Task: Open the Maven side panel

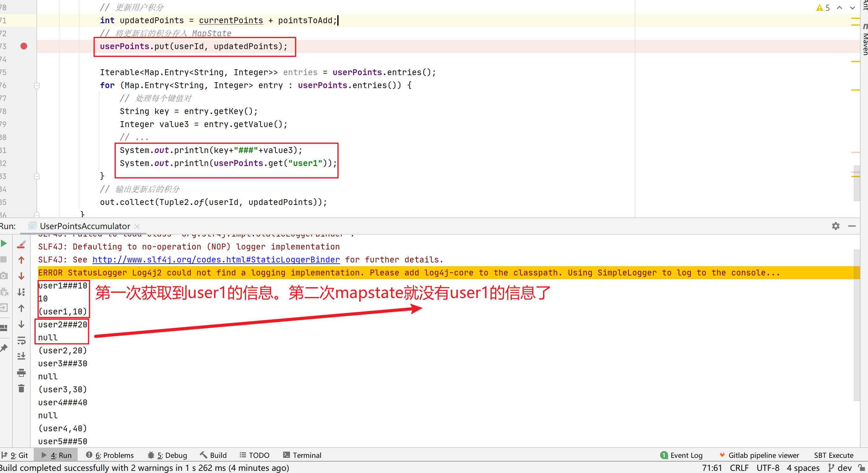Action: pyautogui.click(x=865, y=40)
